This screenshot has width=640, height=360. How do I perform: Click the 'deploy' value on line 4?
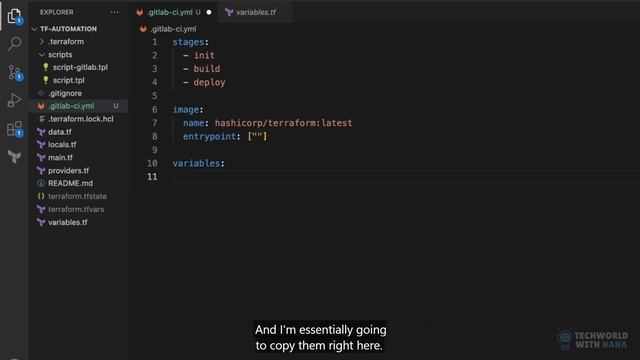point(209,82)
